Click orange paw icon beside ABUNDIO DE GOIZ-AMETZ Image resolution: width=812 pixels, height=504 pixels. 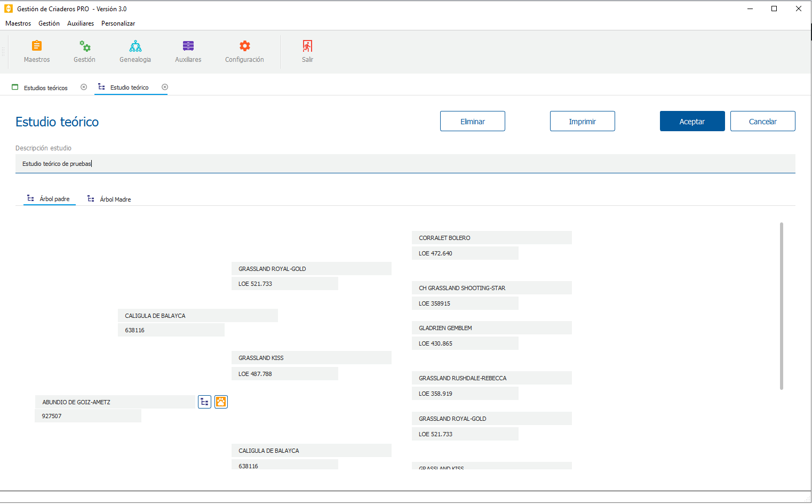(x=221, y=402)
